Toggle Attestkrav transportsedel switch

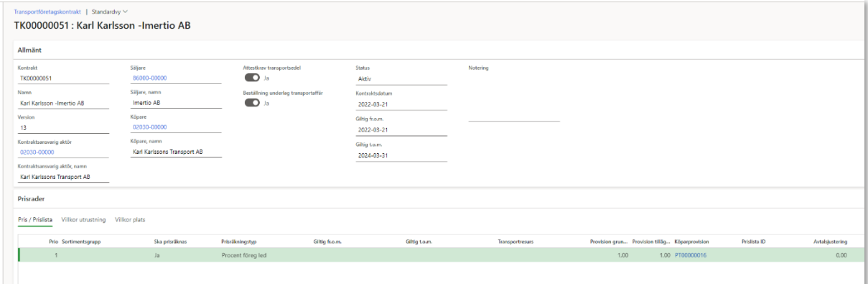251,78
